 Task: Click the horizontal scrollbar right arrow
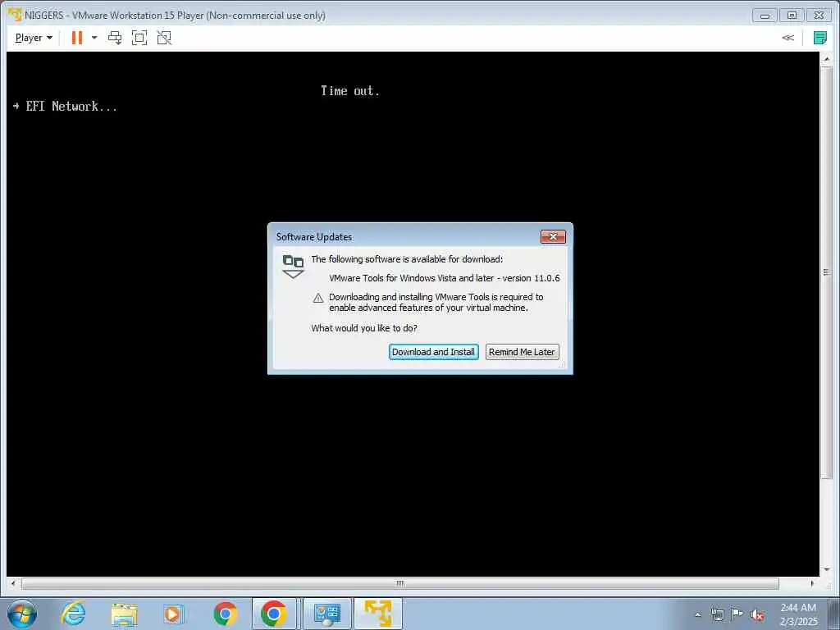pyautogui.click(x=812, y=583)
